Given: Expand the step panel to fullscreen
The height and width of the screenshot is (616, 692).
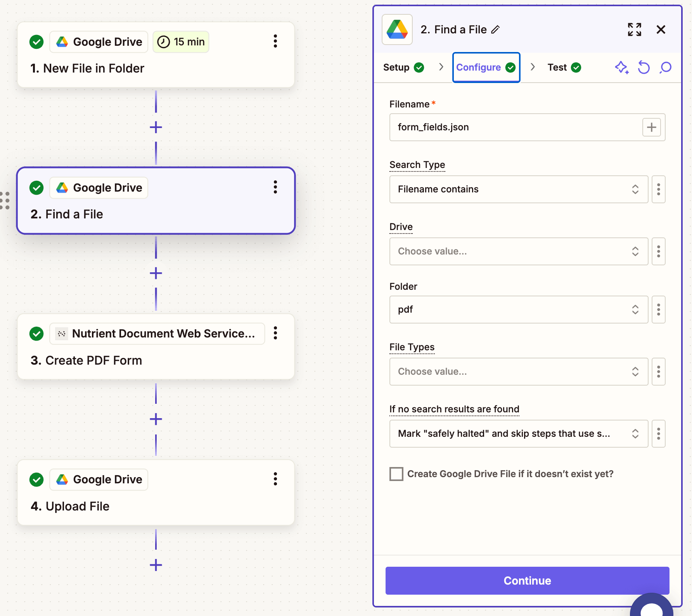Looking at the screenshot, I should [x=634, y=29].
